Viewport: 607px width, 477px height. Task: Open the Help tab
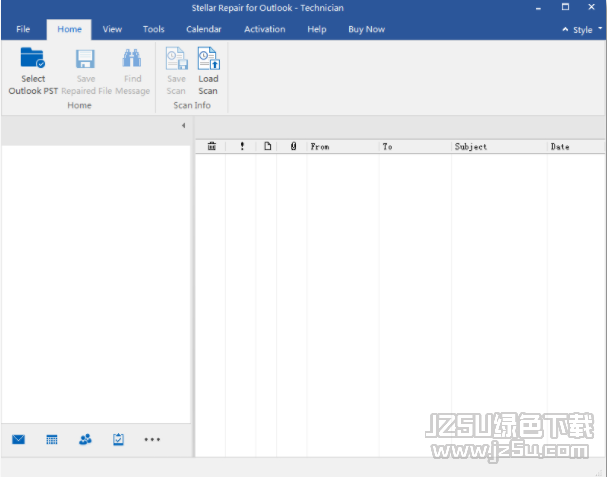pos(317,29)
